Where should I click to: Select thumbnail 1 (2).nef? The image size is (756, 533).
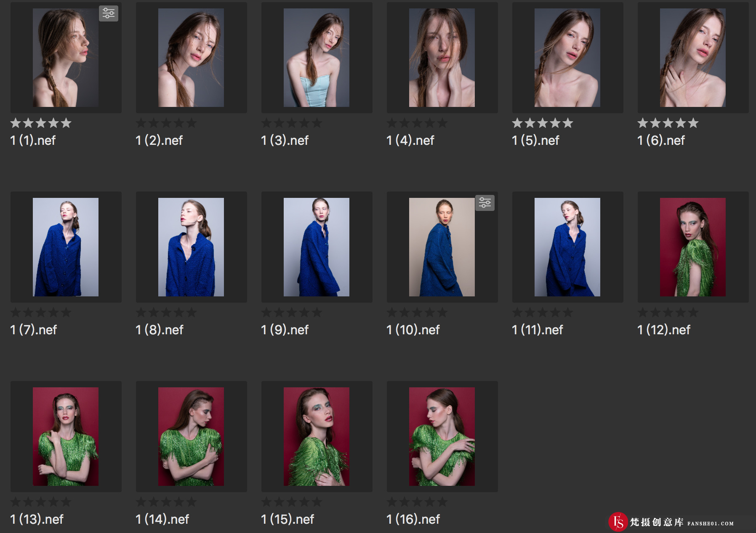(x=191, y=58)
